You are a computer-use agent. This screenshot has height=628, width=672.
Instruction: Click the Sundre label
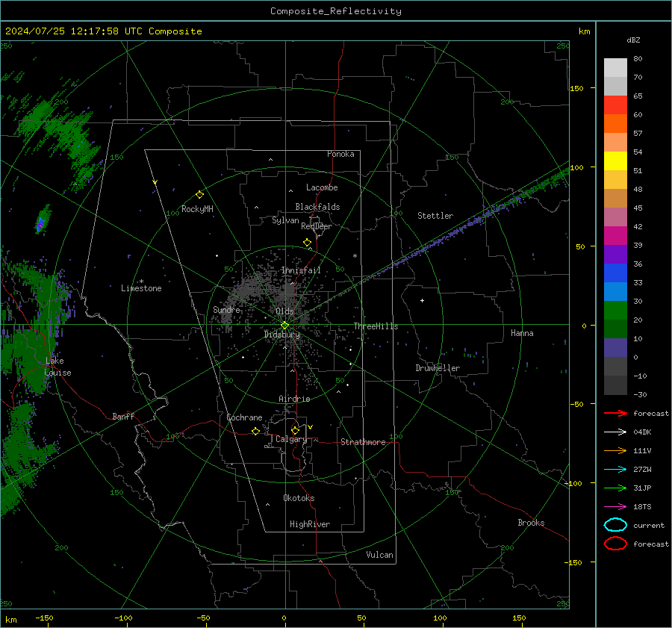pyautogui.click(x=226, y=309)
